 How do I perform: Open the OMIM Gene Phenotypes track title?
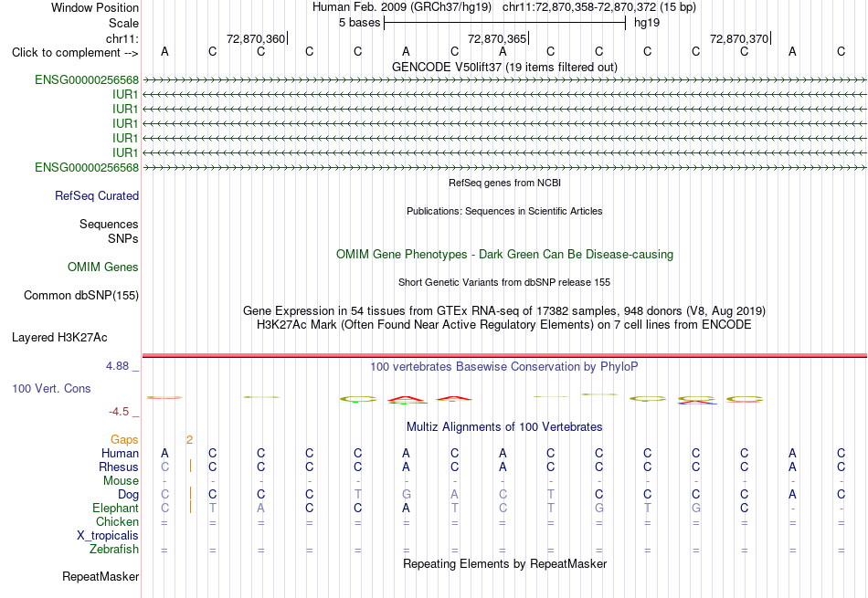[x=505, y=255]
